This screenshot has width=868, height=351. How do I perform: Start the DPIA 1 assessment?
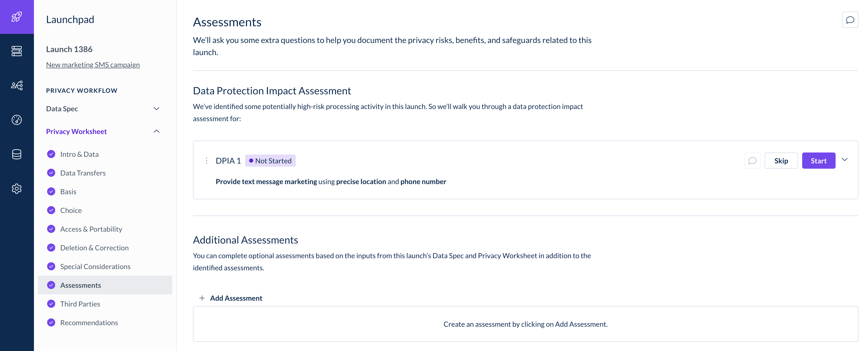point(818,161)
